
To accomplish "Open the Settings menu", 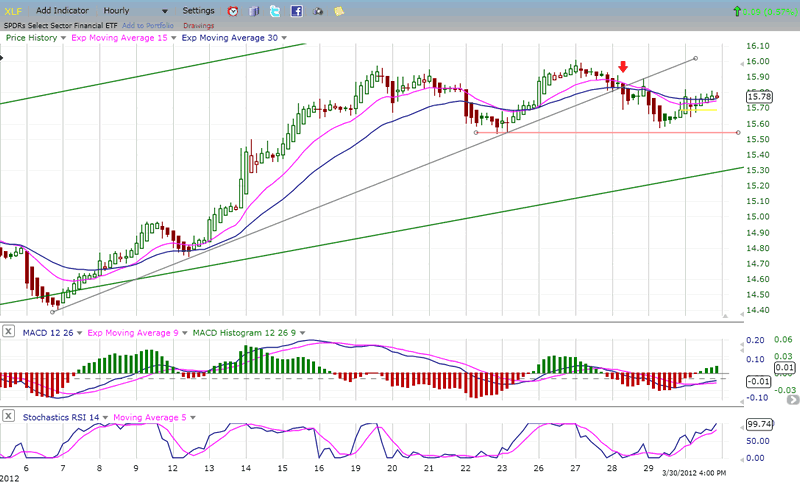I will click(197, 10).
